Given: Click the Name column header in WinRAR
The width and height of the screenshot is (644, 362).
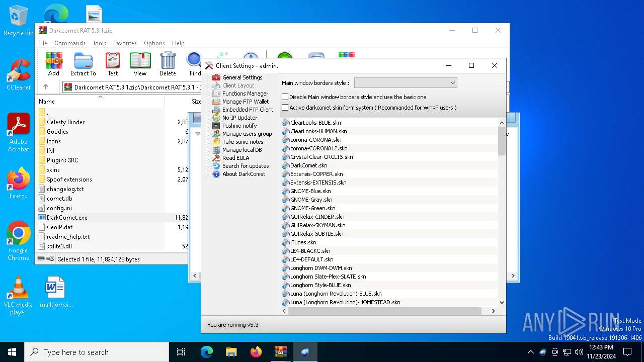Looking at the screenshot, I should [x=100, y=101].
